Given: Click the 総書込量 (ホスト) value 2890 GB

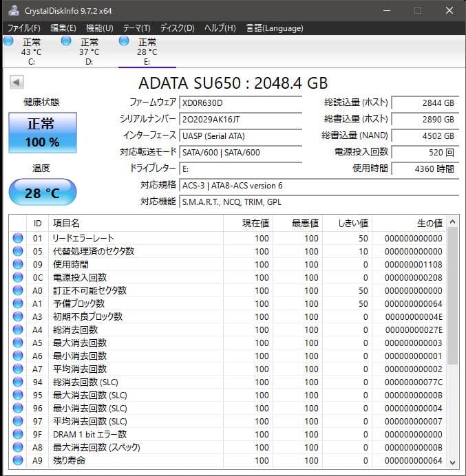Looking at the screenshot, I should [x=425, y=119].
